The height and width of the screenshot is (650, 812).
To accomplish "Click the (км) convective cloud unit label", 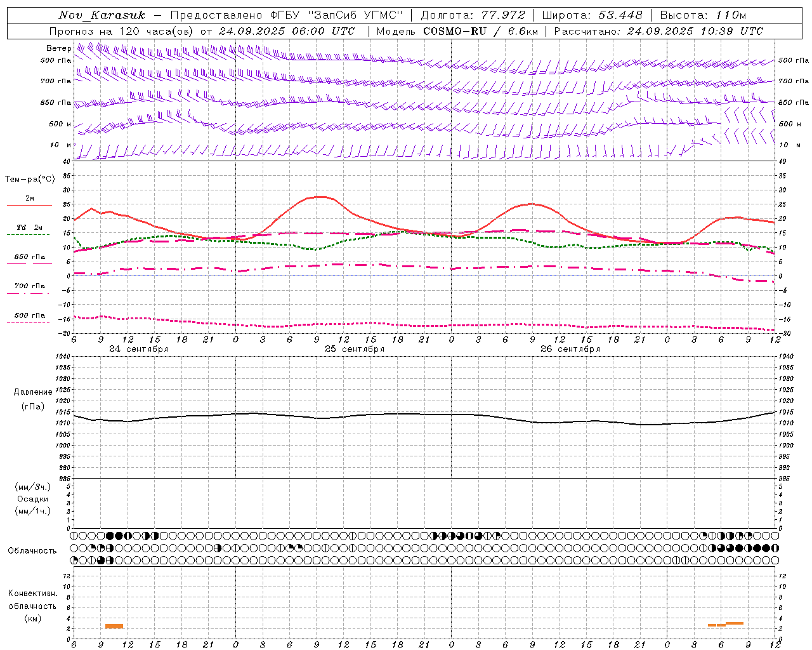I will pyautogui.click(x=32, y=618).
